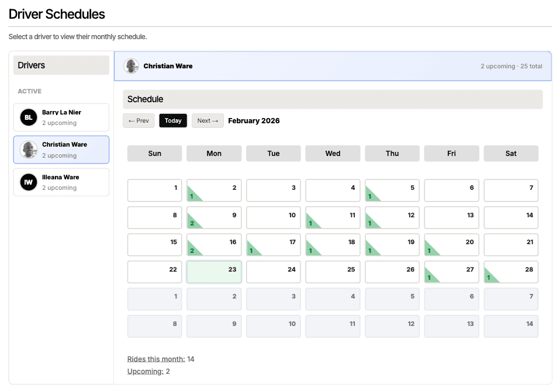Go to previous month with Prev button
Image resolution: width=560 pixels, height=392 pixels.
[139, 121]
